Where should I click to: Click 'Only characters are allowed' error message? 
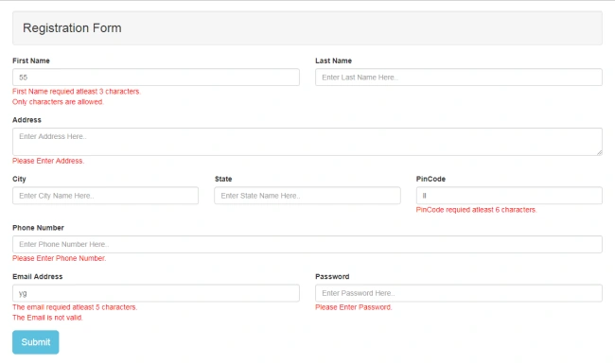click(58, 102)
